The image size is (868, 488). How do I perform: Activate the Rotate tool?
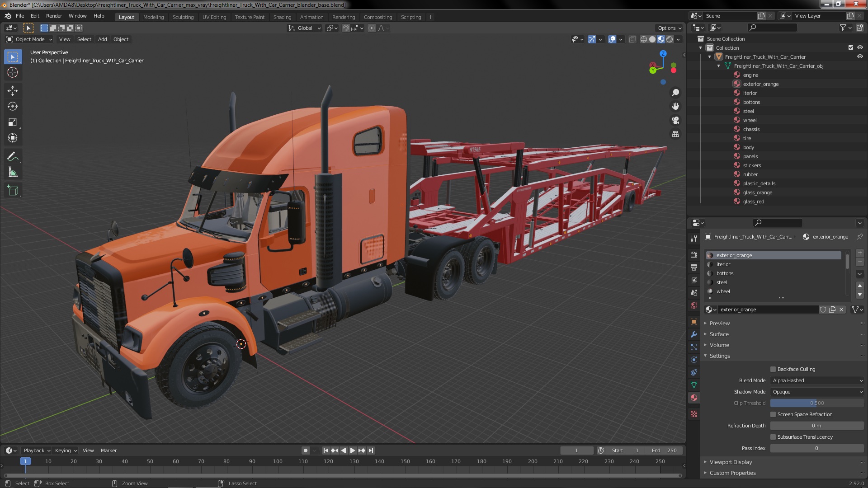(13, 107)
